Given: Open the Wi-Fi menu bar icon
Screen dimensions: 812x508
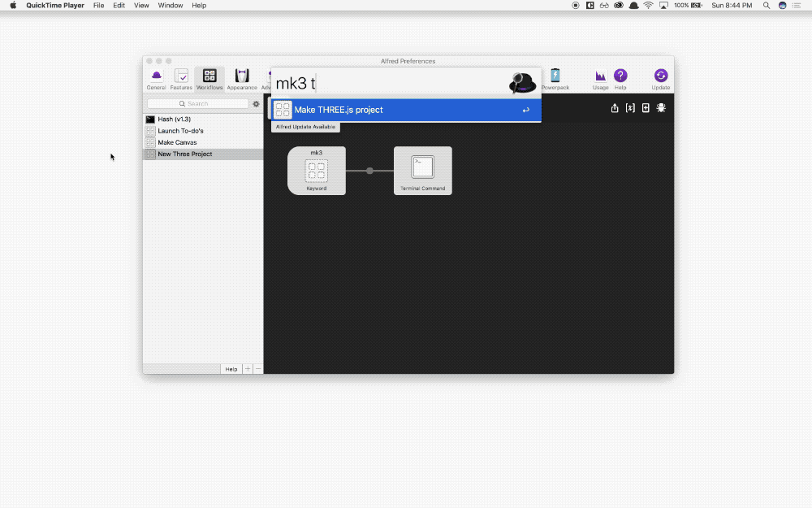Looking at the screenshot, I should [x=648, y=5].
